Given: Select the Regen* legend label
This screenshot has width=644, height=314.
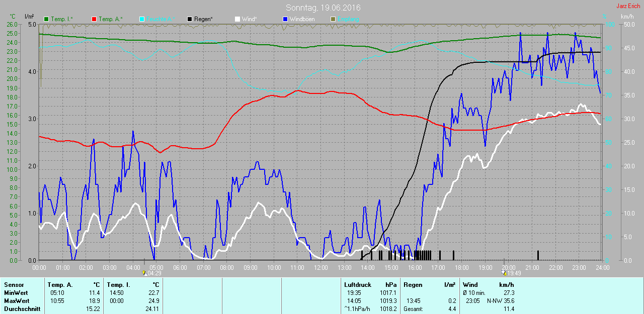Looking at the screenshot, I should (x=203, y=19).
